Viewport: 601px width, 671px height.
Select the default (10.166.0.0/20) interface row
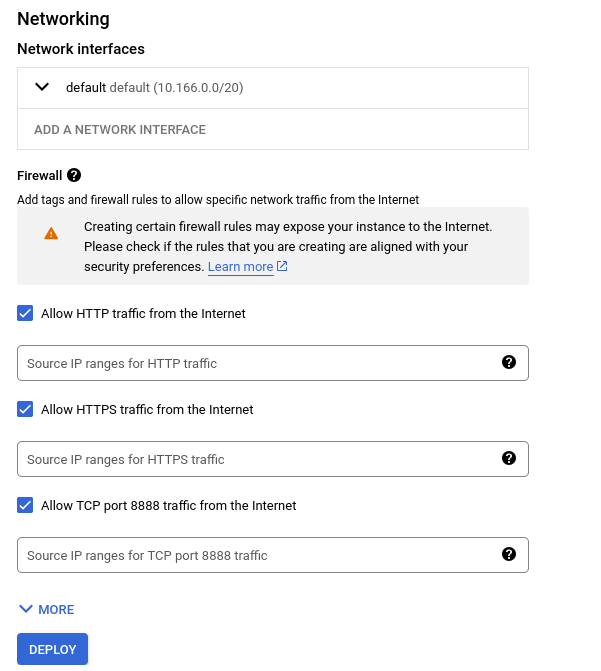pos(273,88)
